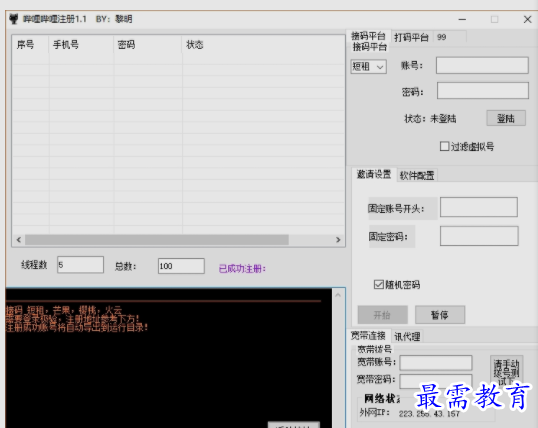The height and width of the screenshot is (428, 538).
Task: Select the 宽带连接 tab
Action: (368, 335)
